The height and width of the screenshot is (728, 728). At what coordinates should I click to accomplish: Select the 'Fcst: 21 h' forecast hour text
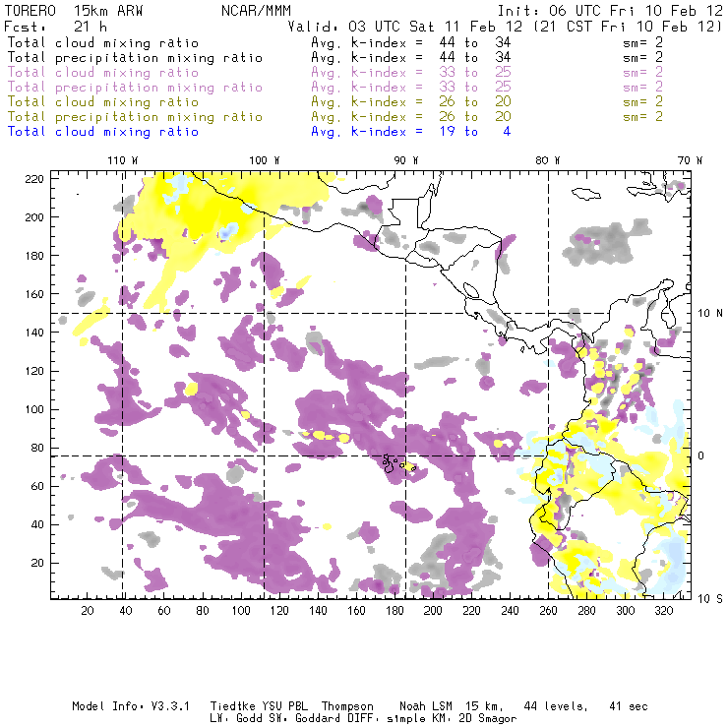56,27
